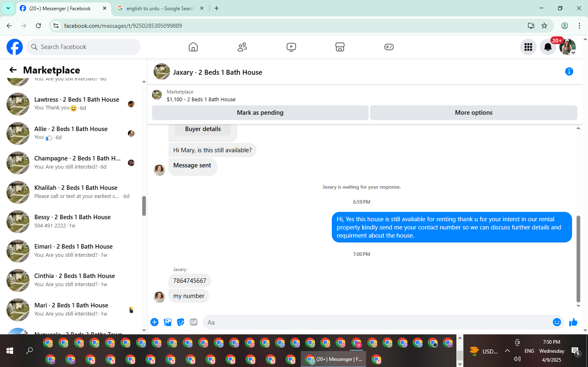
Task: Click the conversation list scrollbar thumb
Action: pos(144,206)
